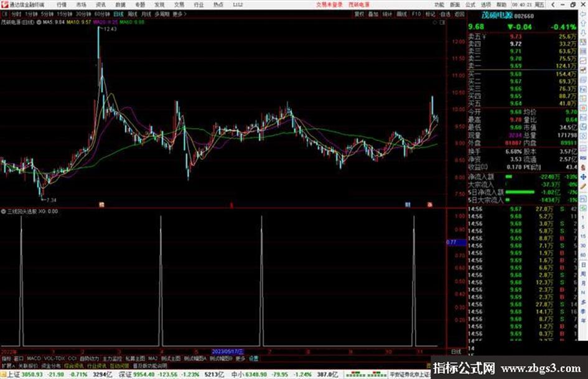
Task: Click the 日 period shortcut in right sidebar
Action: tap(584, 264)
